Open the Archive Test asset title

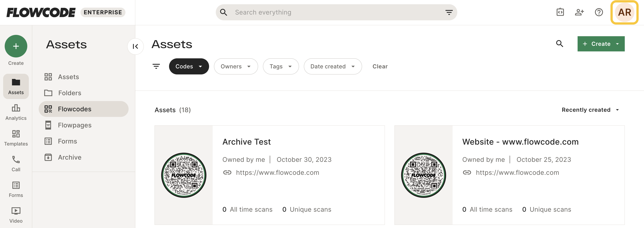click(x=246, y=142)
